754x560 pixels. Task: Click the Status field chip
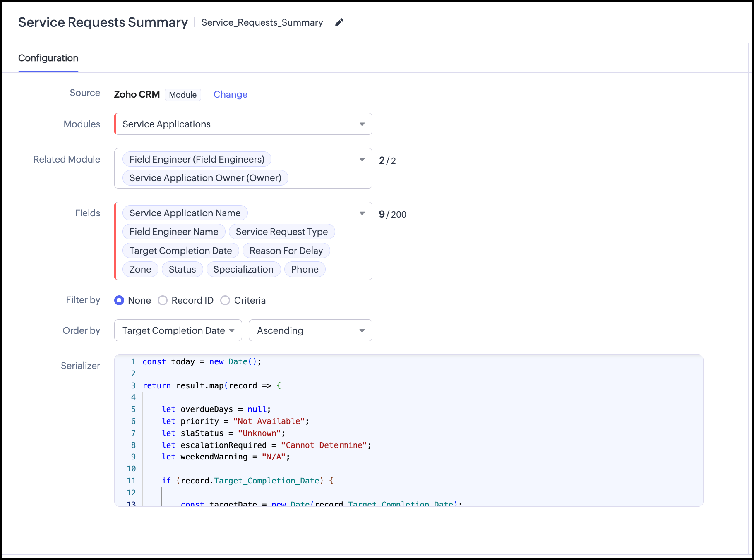182,269
